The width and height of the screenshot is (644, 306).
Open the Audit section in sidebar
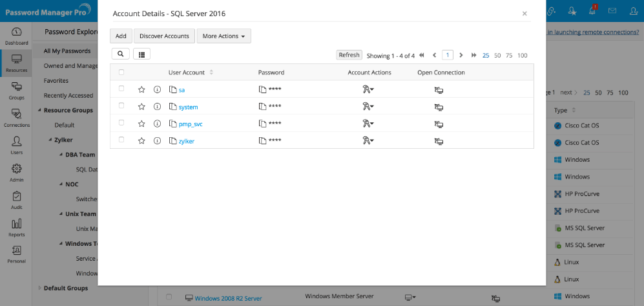click(16, 200)
